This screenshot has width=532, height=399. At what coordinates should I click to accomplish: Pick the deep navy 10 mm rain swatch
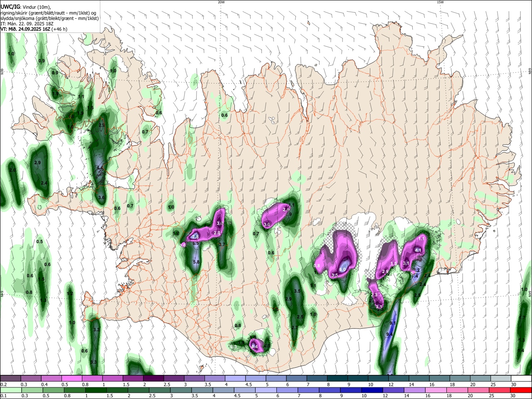(x=372, y=390)
